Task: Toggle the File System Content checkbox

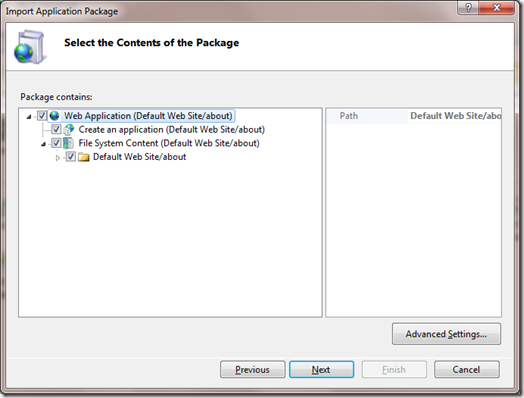Action: [x=56, y=143]
